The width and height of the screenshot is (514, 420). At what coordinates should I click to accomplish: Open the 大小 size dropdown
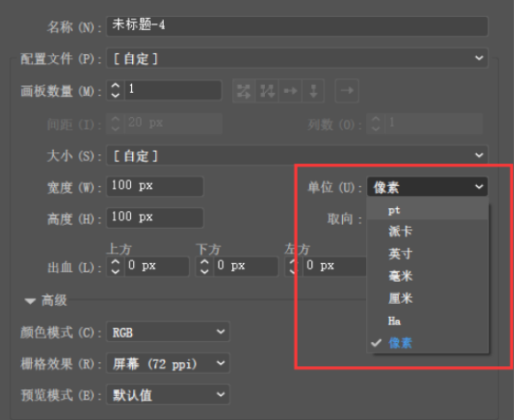tap(297, 155)
